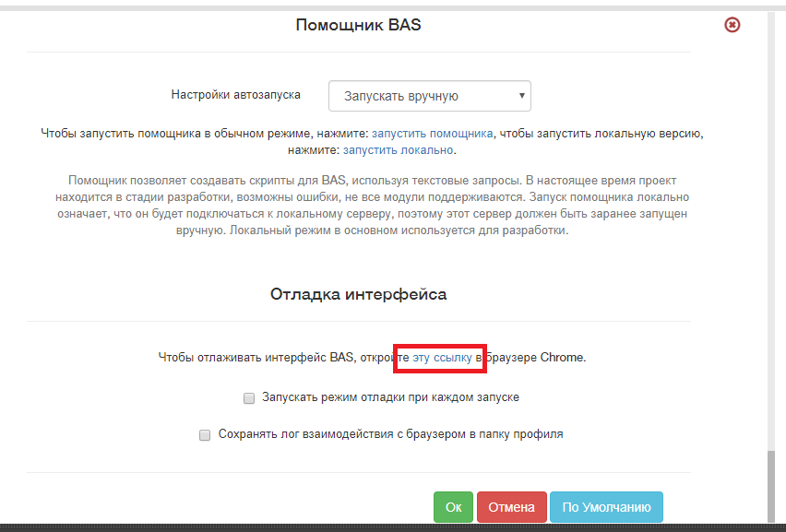The image size is (786, 532).
Task: Check the 'Сохранять лог взаимодействия с браузером' option
Action: (205, 433)
